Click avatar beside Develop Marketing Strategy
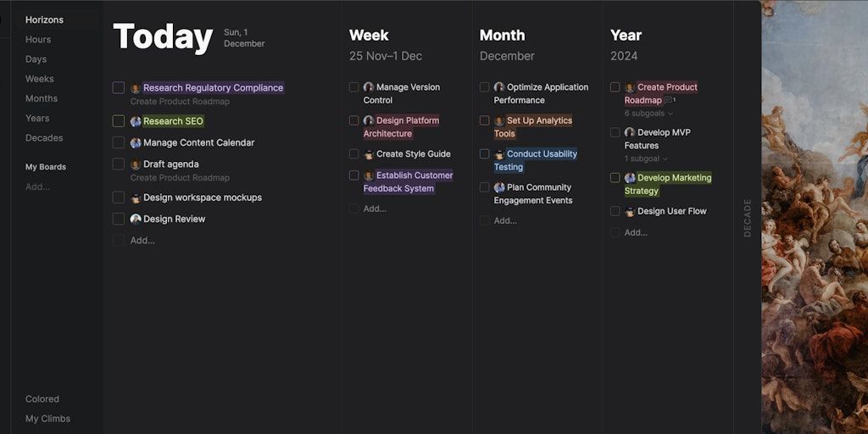Image resolution: width=868 pixels, height=434 pixels. 630,178
